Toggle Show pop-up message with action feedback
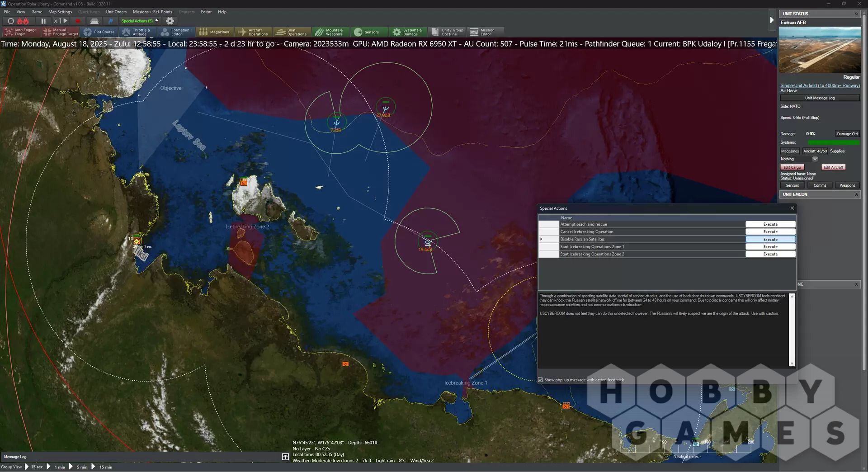Viewport: 868px width, 472px height. tap(540, 380)
